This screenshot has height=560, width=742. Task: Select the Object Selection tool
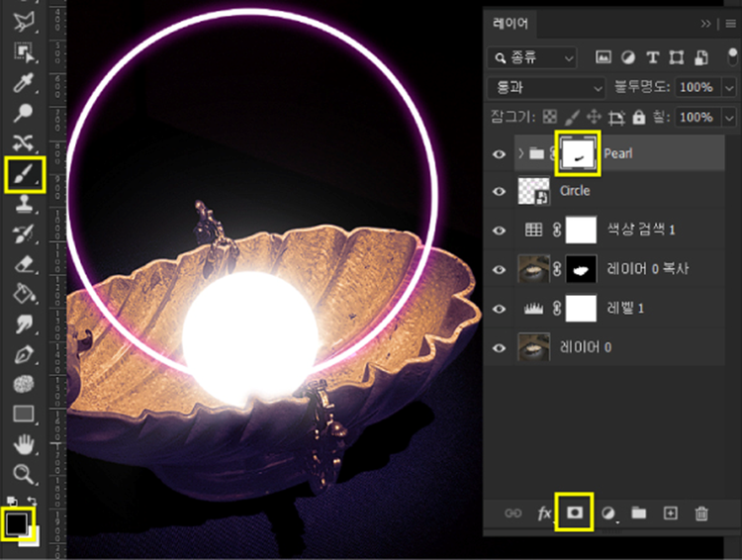point(24,52)
